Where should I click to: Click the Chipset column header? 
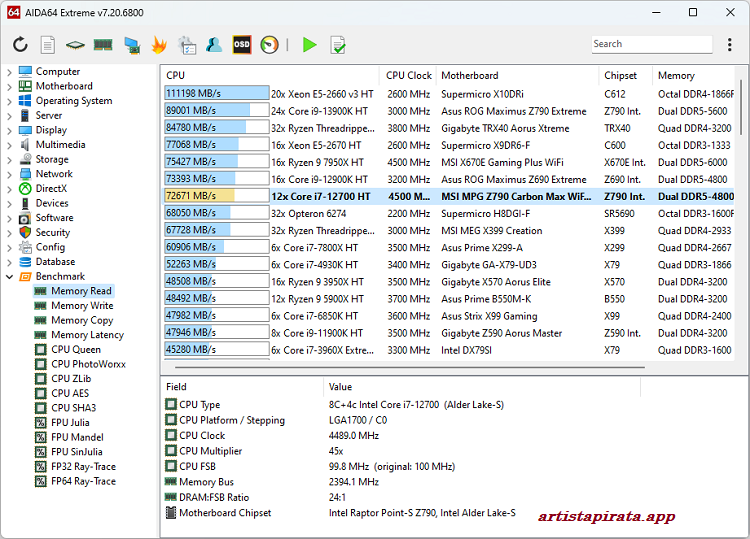620,75
